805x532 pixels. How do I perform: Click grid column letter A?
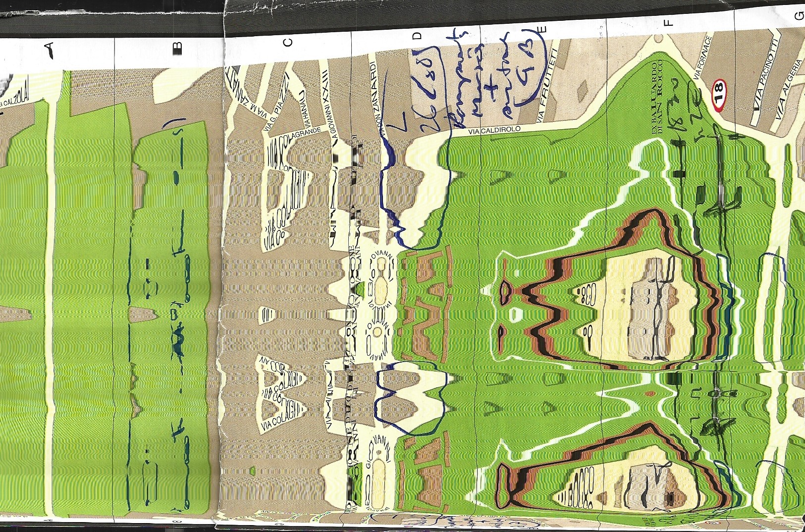[49, 50]
